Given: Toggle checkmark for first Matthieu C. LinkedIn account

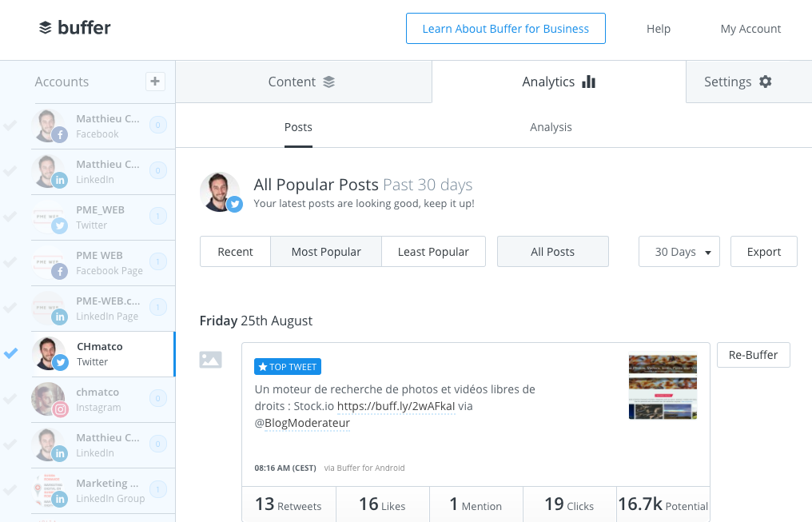Looking at the screenshot, I should coord(10,171).
